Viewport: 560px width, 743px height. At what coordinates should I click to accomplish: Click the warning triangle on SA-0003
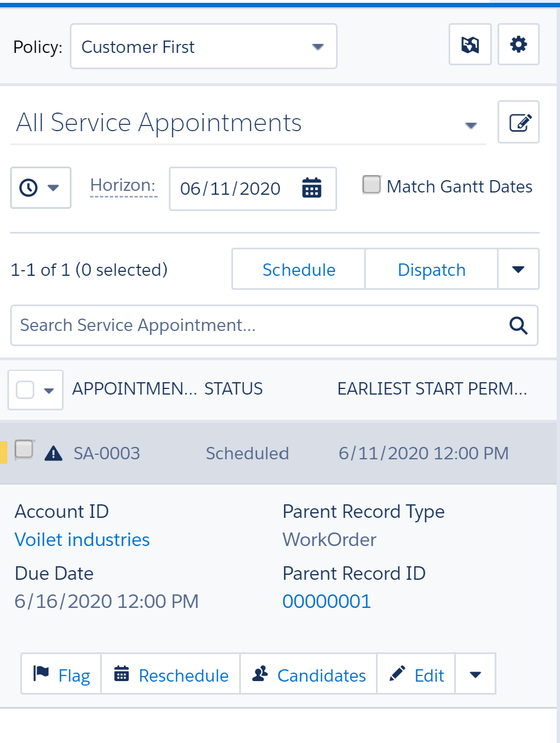pos(53,453)
